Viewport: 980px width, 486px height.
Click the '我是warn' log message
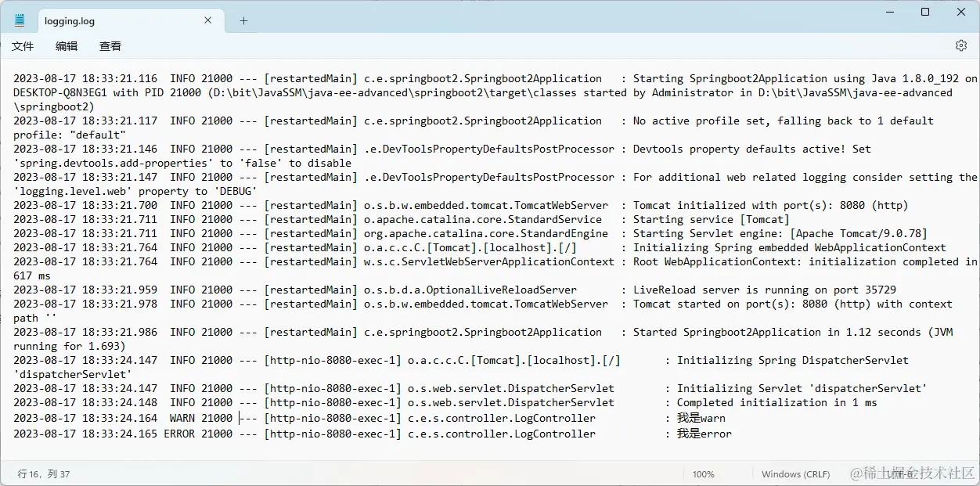[x=701, y=418]
